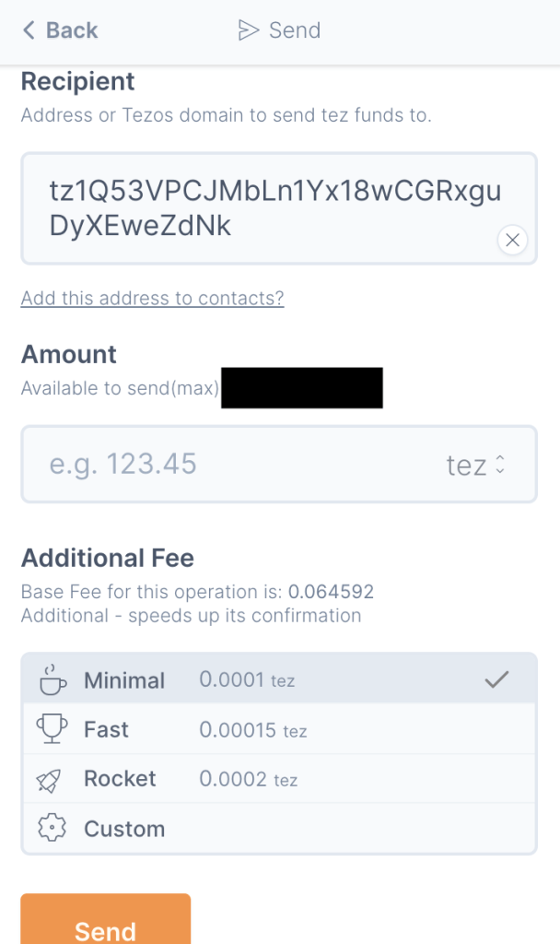This screenshot has height=944, width=560.
Task: Click the Back chevron arrow icon
Action: click(29, 30)
